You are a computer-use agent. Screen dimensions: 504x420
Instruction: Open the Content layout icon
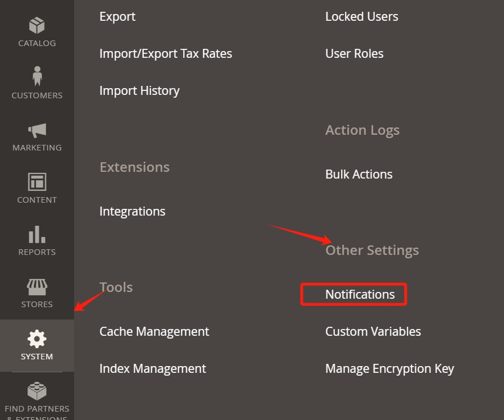(x=37, y=182)
